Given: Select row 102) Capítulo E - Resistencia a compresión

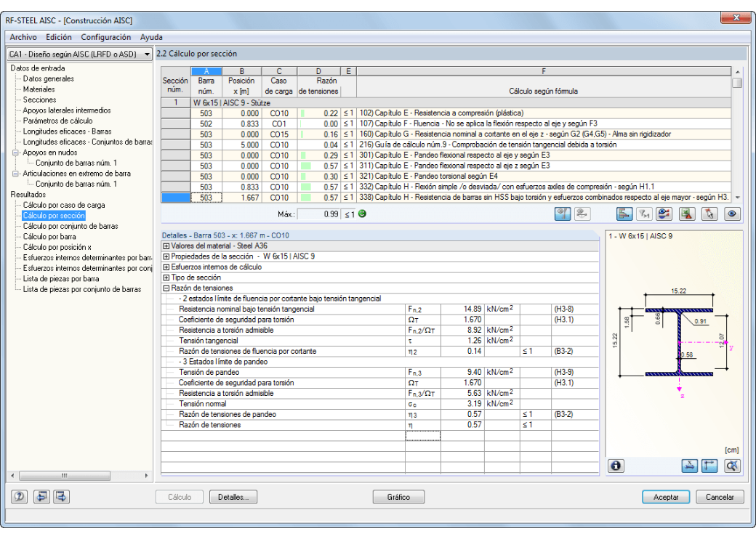Looking at the screenshot, I should click(x=446, y=113).
